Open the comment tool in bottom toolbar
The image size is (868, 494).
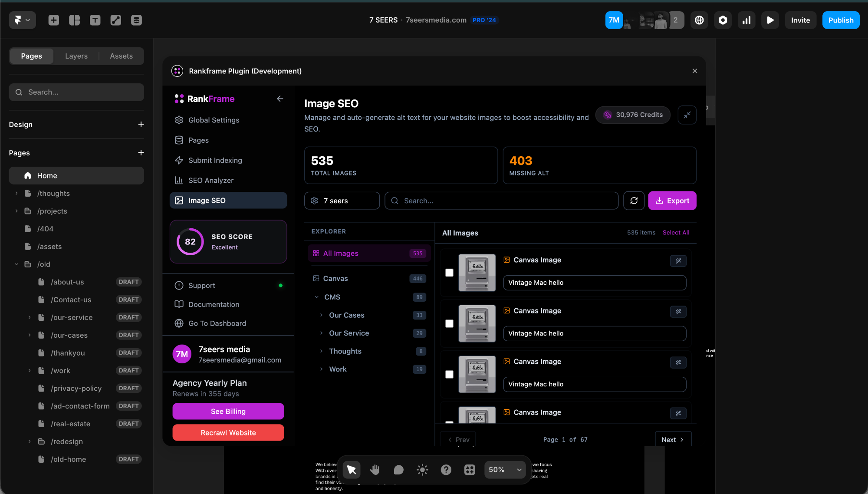tap(398, 470)
